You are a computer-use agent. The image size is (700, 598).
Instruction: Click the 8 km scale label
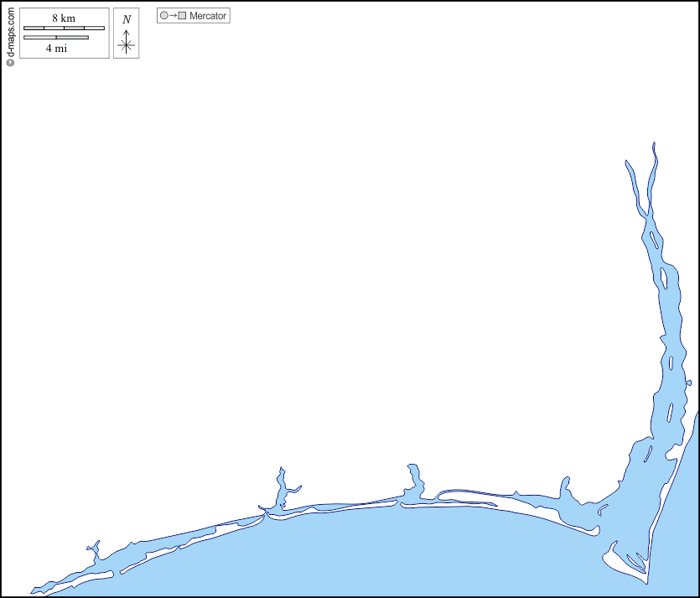(x=64, y=18)
